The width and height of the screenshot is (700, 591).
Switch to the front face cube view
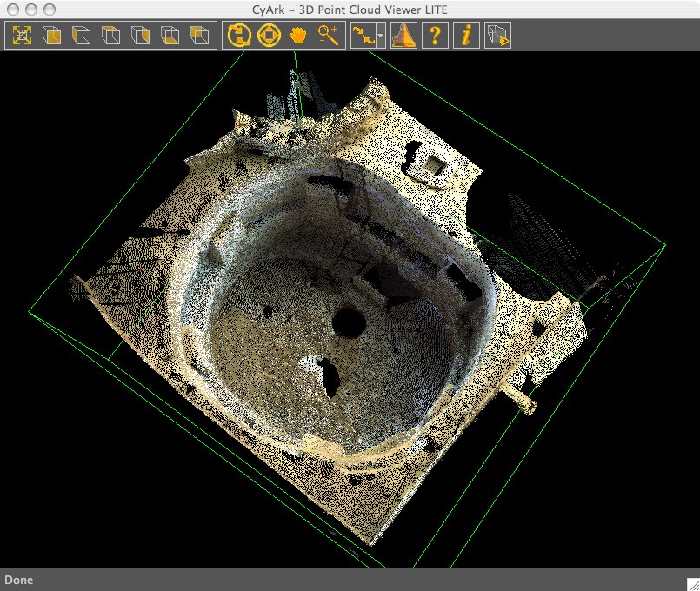pyautogui.click(x=51, y=36)
